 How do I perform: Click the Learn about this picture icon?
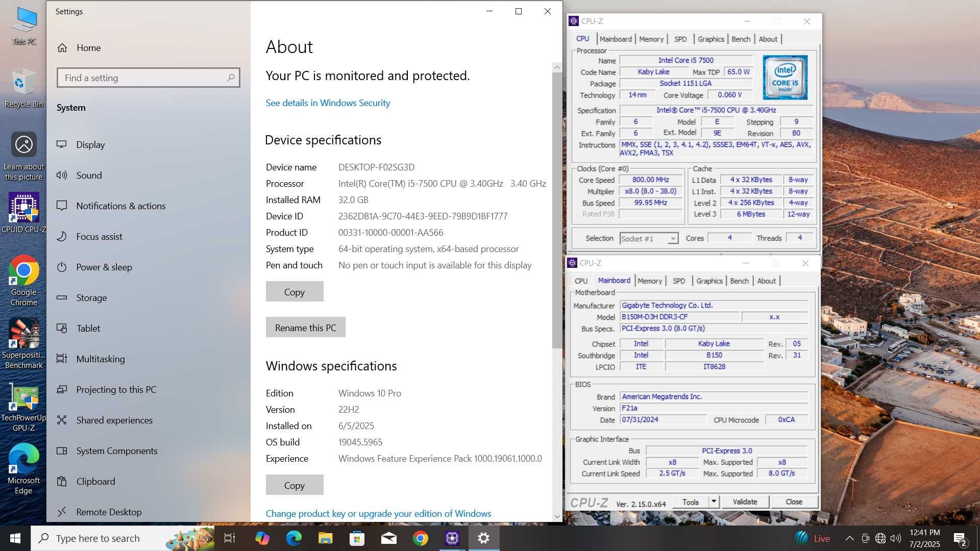(x=23, y=156)
